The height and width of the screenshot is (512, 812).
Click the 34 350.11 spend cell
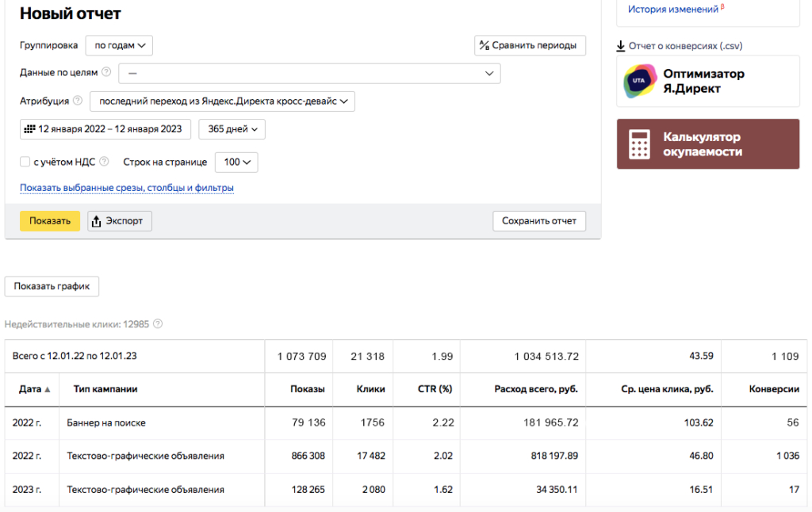click(x=557, y=489)
